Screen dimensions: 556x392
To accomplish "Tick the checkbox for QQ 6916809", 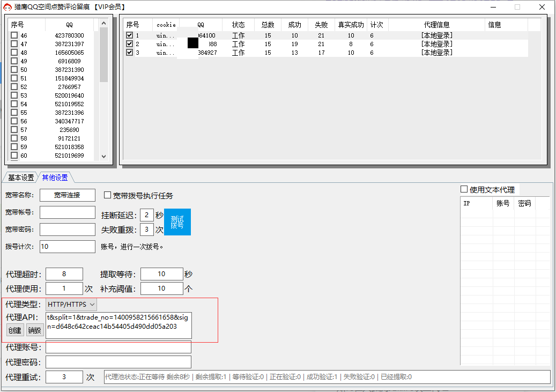I will (14, 61).
